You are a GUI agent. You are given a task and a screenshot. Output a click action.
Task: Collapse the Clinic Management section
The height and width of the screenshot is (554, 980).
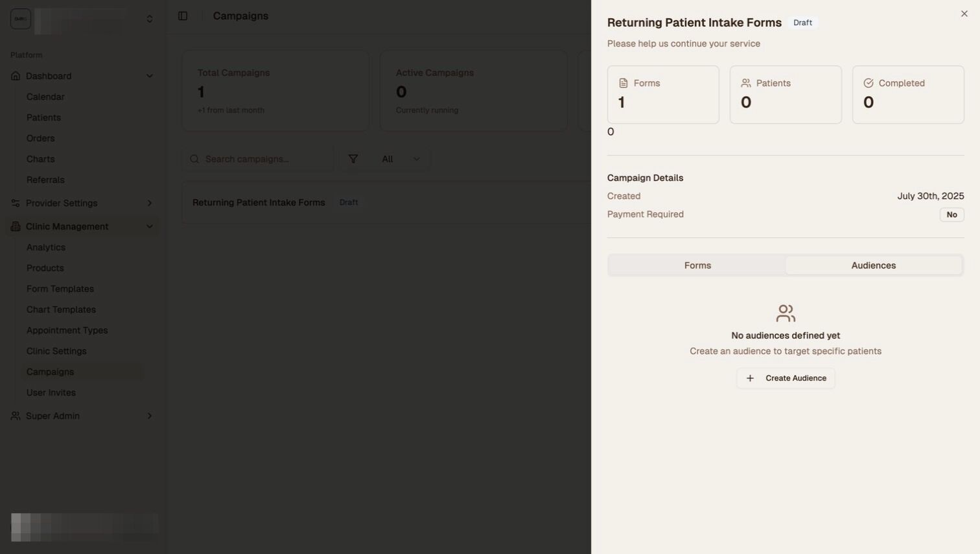(150, 226)
